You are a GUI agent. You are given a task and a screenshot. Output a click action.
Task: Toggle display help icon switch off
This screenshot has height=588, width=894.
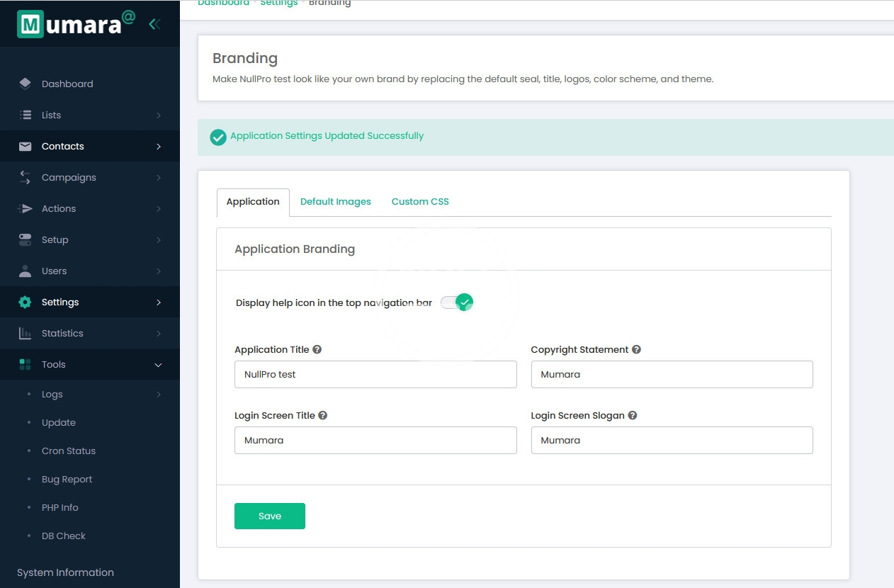(457, 303)
